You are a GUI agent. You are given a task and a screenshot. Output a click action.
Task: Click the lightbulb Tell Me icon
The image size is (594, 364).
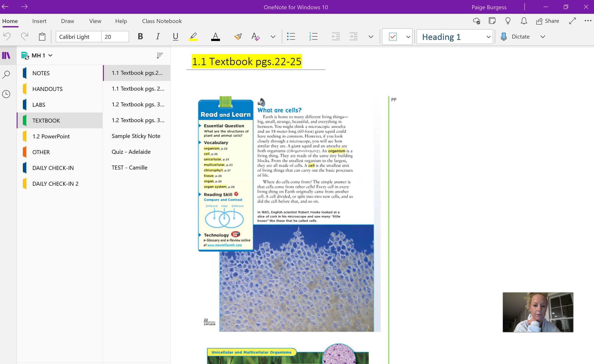pos(508,21)
